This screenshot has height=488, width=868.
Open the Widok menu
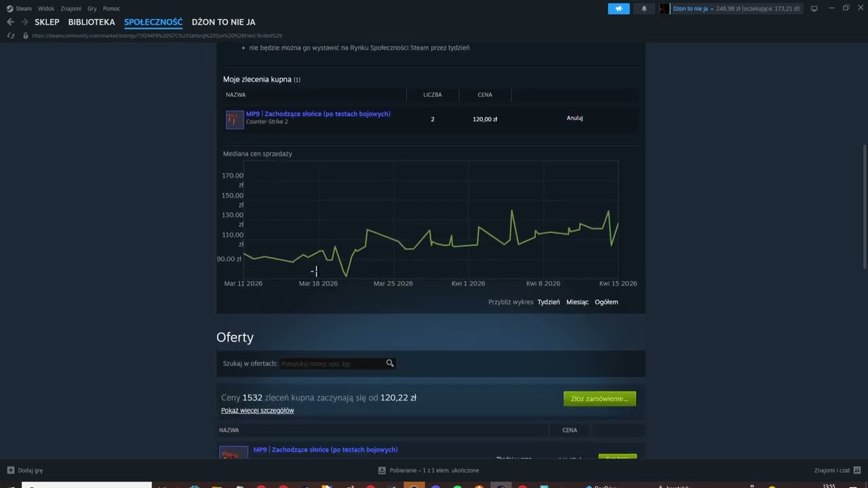click(46, 9)
